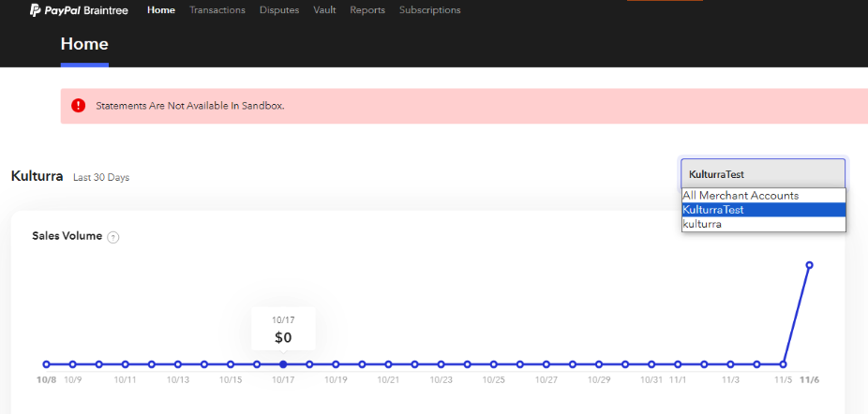
Task: Click the Statements Are Not Available message
Action: tap(190, 106)
